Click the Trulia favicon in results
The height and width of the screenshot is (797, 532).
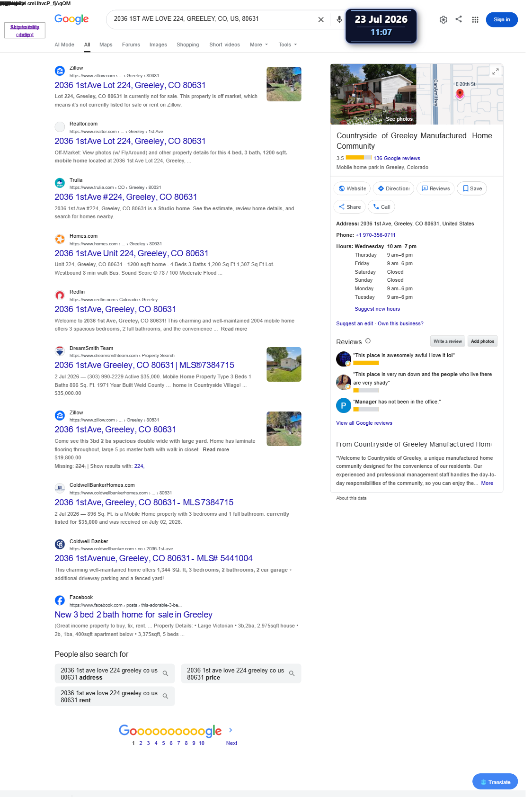(x=60, y=183)
